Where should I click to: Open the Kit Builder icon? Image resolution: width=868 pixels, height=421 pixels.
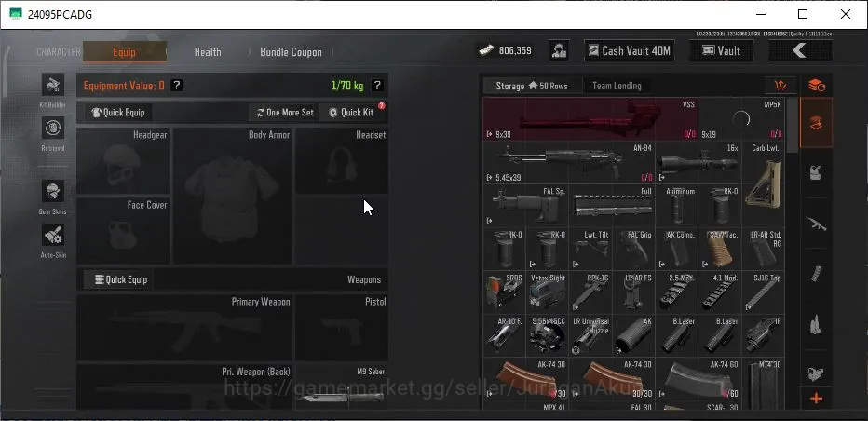point(53,85)
